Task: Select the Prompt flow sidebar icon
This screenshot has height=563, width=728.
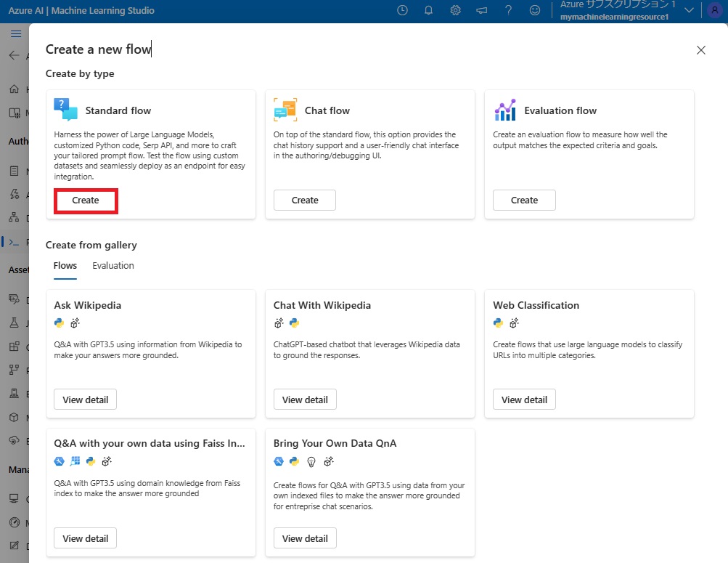Action: [x=15, y=242]
